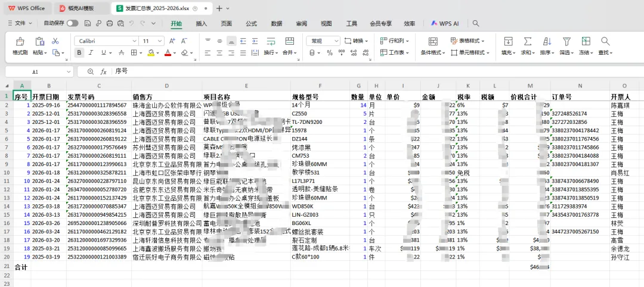Screen dimensions: 644x287
Task: Select cell containing 珠海金山办公软件有限公司
Action: click(167, 105)
